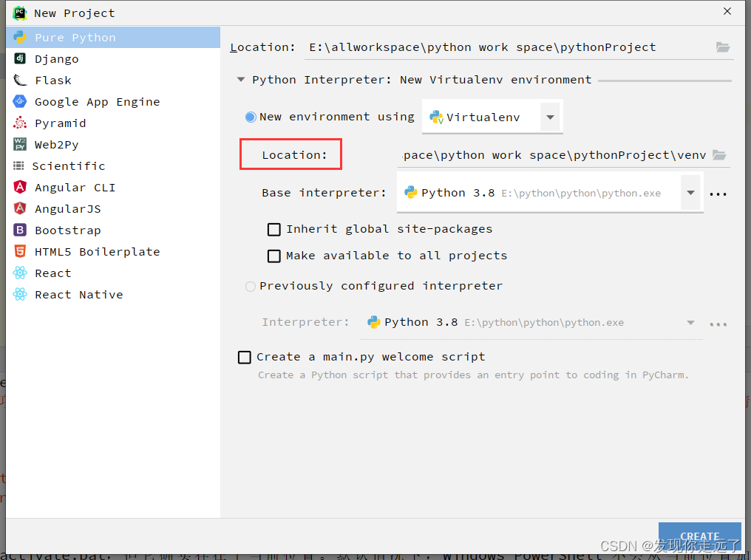Select Bootstrap project type
This screenshot has height=560, width=751.
113,231
